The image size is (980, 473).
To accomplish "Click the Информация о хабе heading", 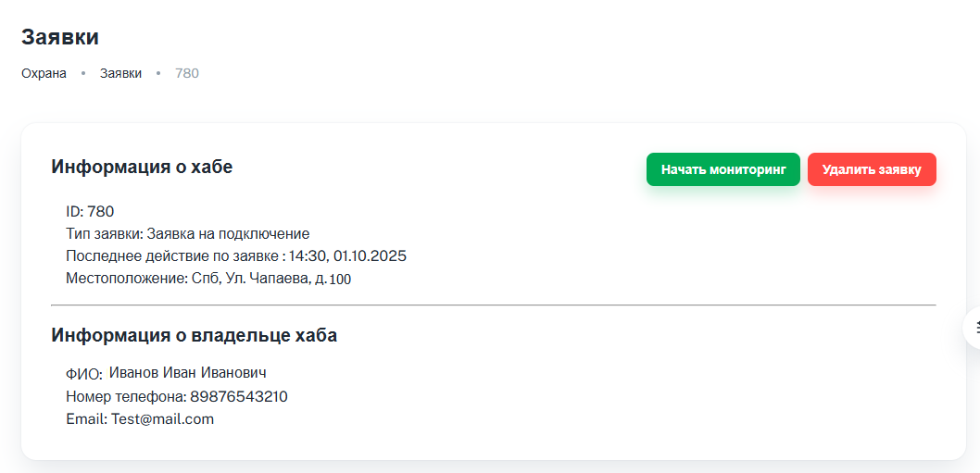I will click(x=142, y=168).
